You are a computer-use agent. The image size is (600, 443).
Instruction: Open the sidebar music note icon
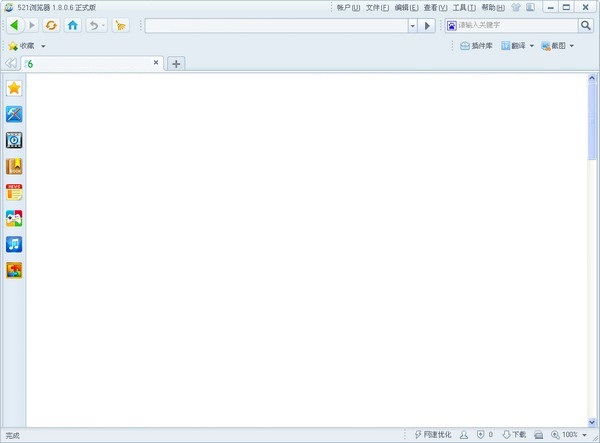pos(14,244)
